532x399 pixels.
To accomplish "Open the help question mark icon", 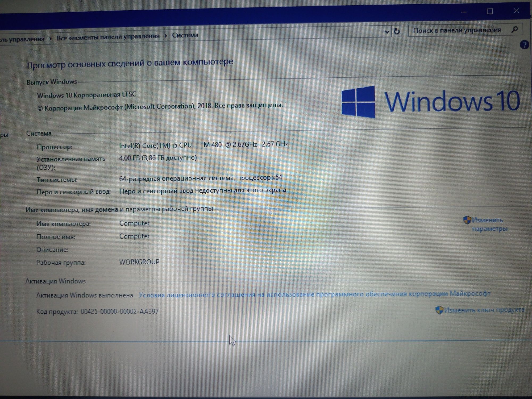I will 524,45.
